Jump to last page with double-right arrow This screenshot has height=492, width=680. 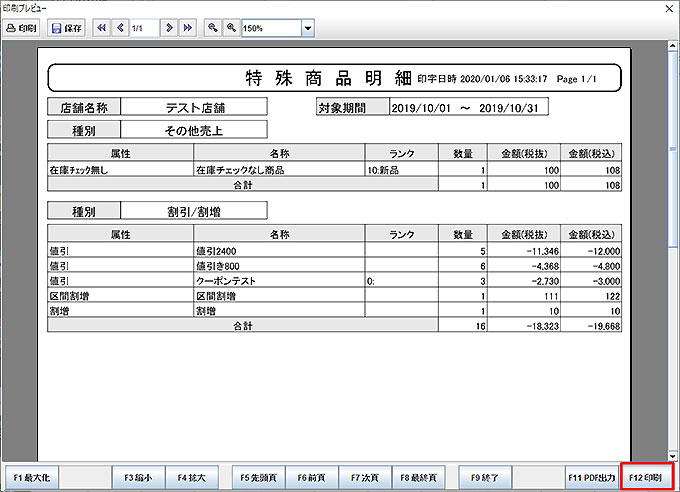click(188, 29)
